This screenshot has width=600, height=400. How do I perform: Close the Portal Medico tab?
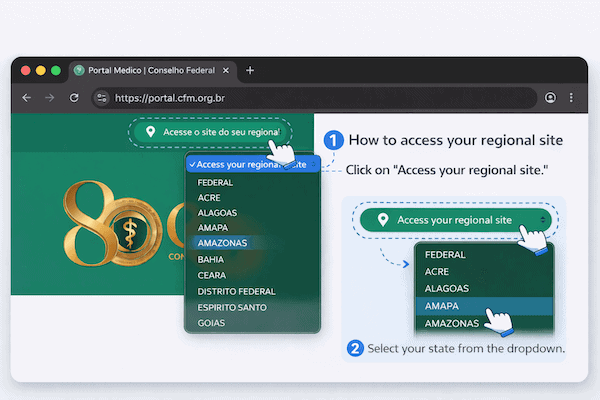point(226,70)
